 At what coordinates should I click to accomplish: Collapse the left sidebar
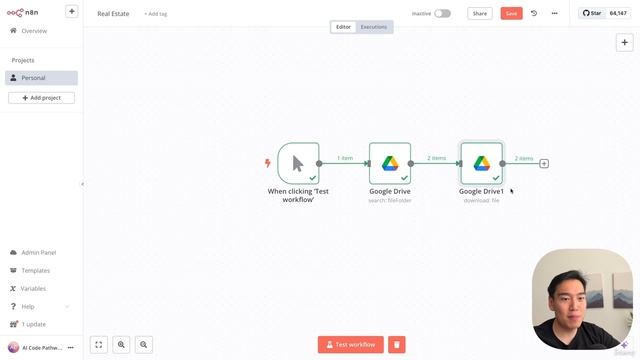pos(82,184)
